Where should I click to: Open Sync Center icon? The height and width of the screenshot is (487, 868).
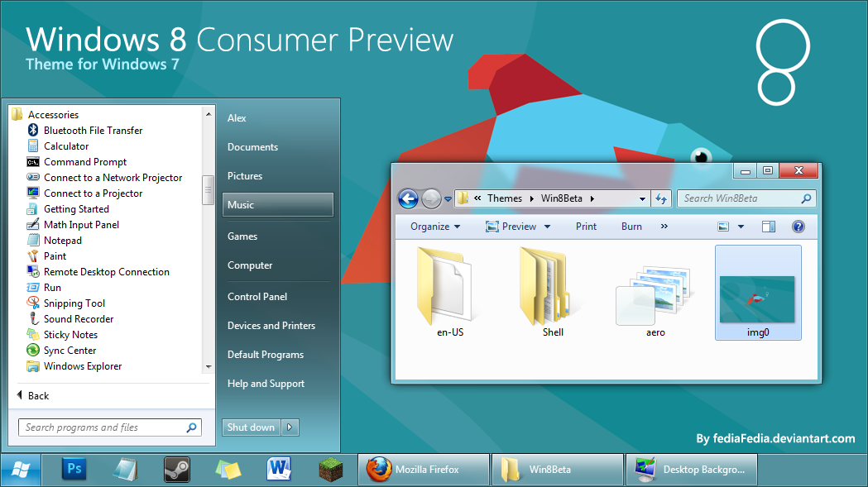[x=33, y=351]
